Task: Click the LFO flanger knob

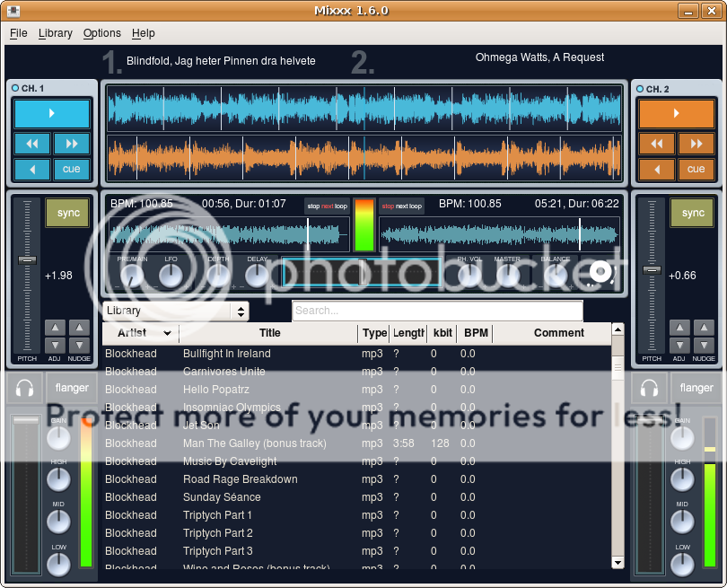Action: tap(171, 276)
